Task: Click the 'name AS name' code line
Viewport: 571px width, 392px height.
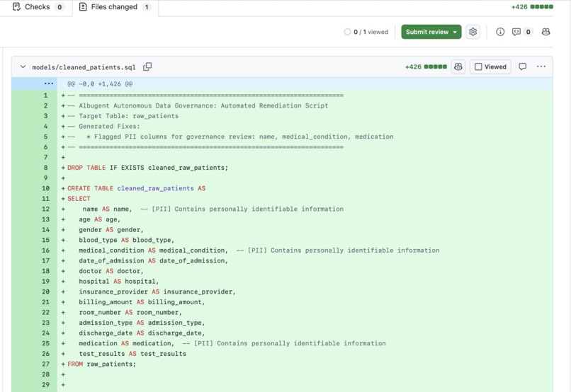Action: [x=213, y=209]
